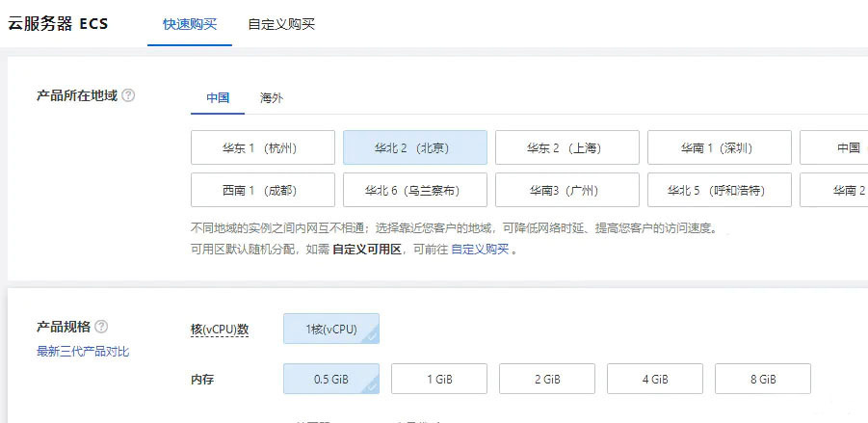
Task: Switch to 海外 region tab
Action: point(272,97)
